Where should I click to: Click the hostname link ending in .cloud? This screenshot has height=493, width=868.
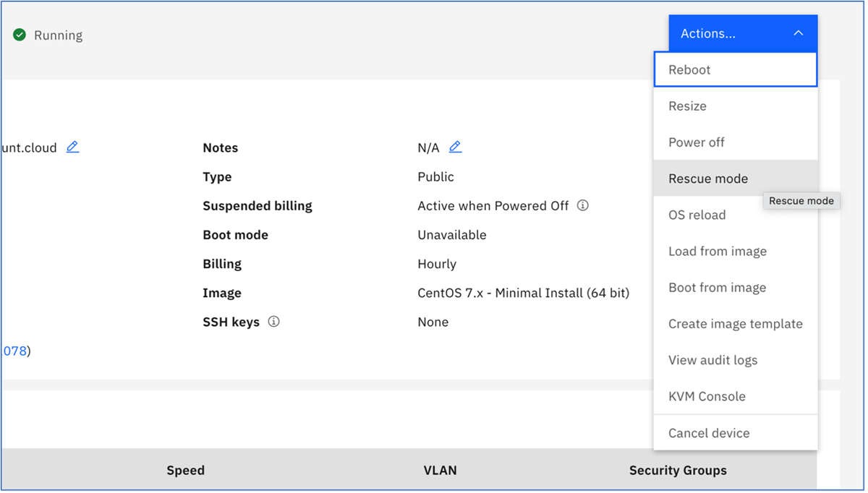click(29, 147)
